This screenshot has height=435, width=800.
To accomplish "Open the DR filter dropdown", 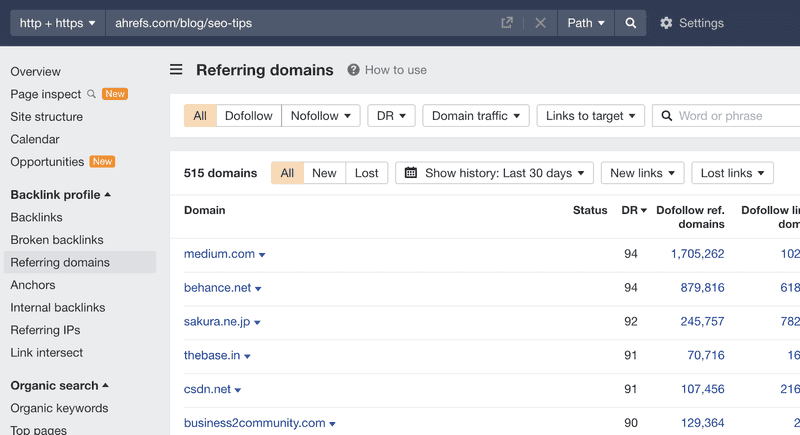I will point(391,116).
